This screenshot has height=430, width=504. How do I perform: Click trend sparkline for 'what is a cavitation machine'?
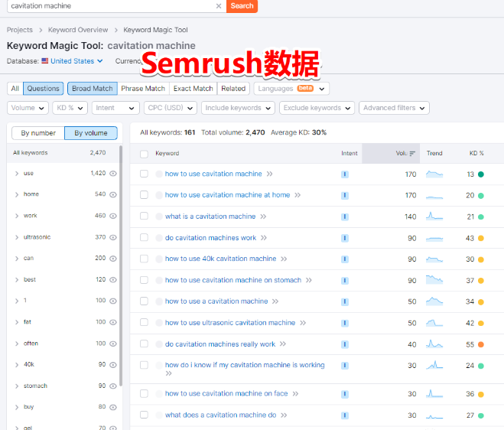(x=434, y=216)
